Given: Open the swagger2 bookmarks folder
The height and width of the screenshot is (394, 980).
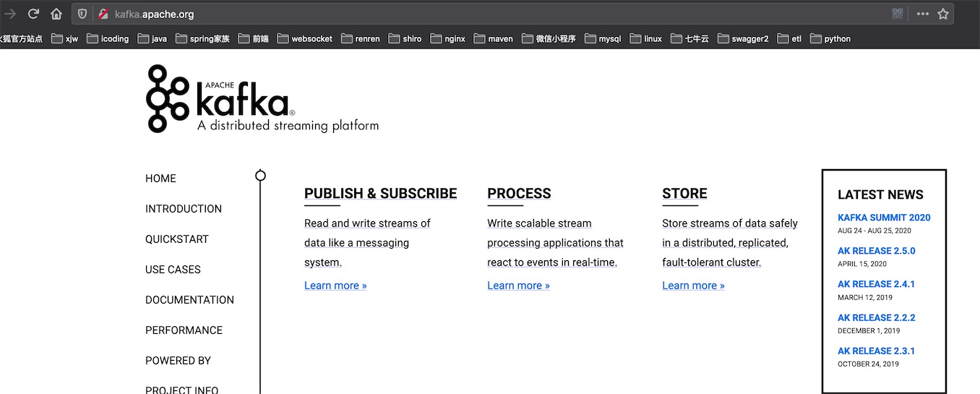Looking at the screenshot, I should pos(743,38).
